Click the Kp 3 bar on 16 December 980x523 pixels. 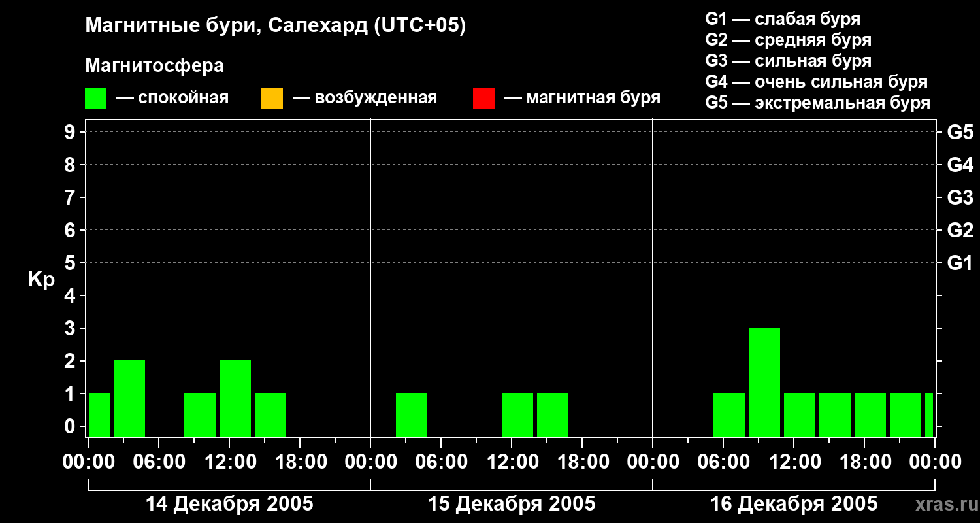[764, 382]
